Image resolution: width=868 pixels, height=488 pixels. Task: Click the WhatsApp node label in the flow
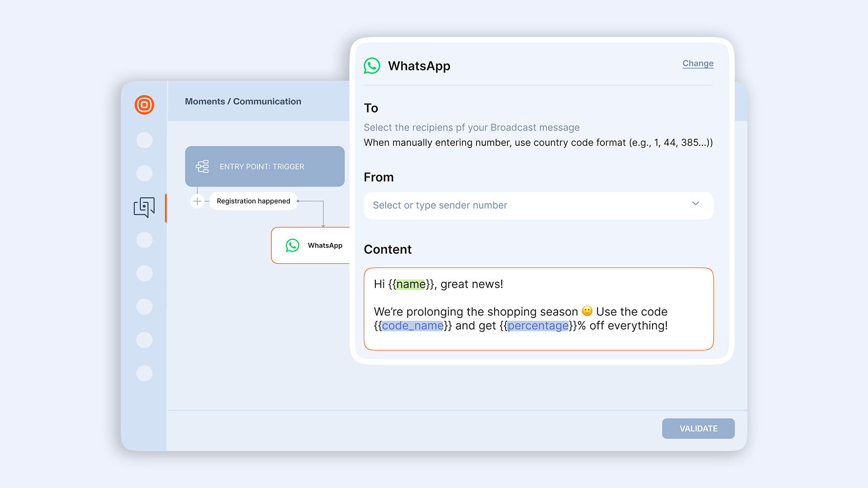[325, 245]
